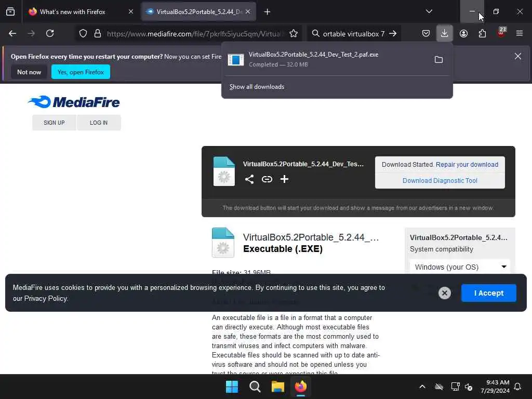Viewport: 532px width, 399px height.
Task: Click the OneDrive cloud tray icon
Action: tap(439, 387)
